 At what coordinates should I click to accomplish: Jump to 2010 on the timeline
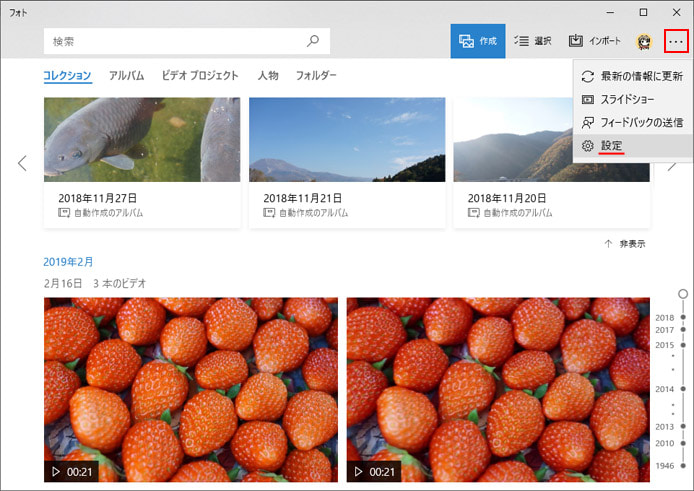pos(670,443)
